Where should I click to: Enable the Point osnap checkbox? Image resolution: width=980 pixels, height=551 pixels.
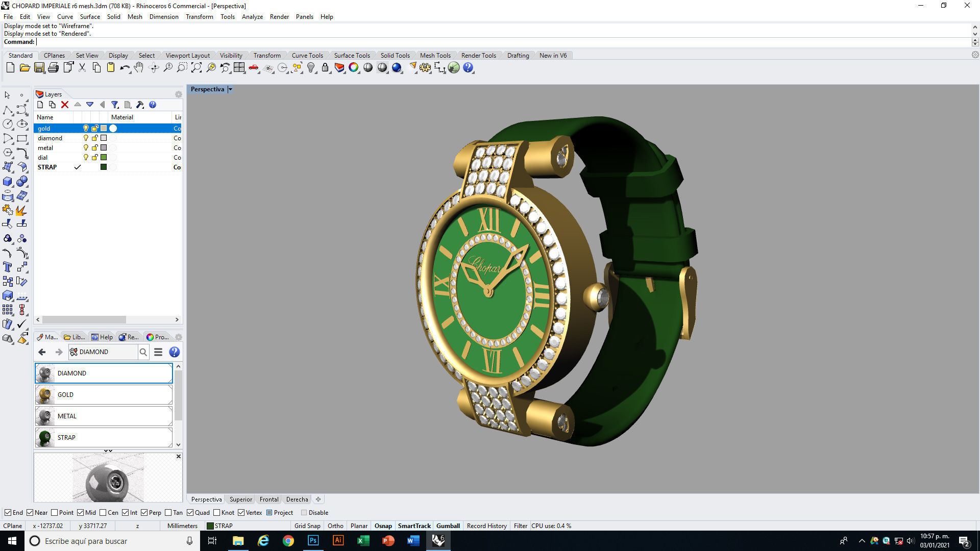pos(54,513)
